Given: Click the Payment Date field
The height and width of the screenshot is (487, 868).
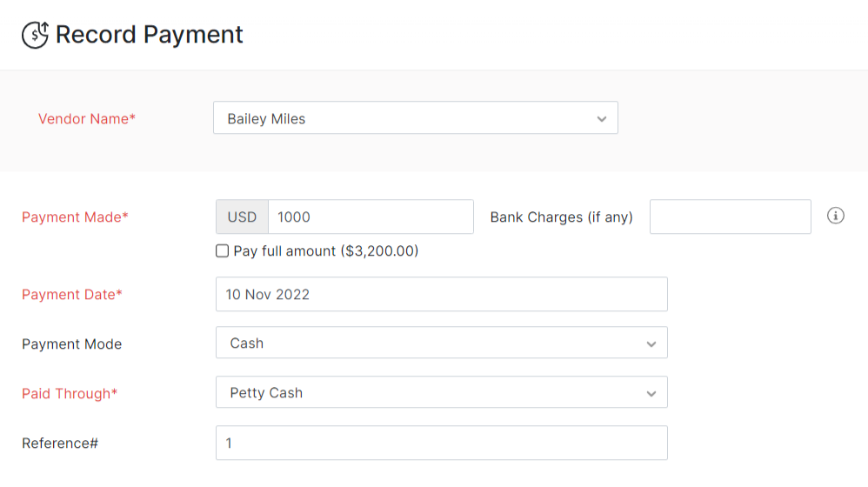Looking at the screenshot, I should pyautogui.click(x=441, y=294).
